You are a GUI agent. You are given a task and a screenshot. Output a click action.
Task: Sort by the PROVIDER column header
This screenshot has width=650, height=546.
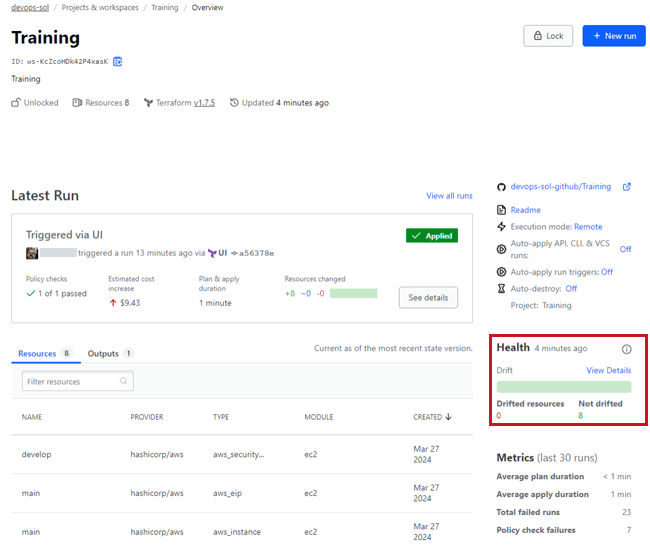coord(147,417)
